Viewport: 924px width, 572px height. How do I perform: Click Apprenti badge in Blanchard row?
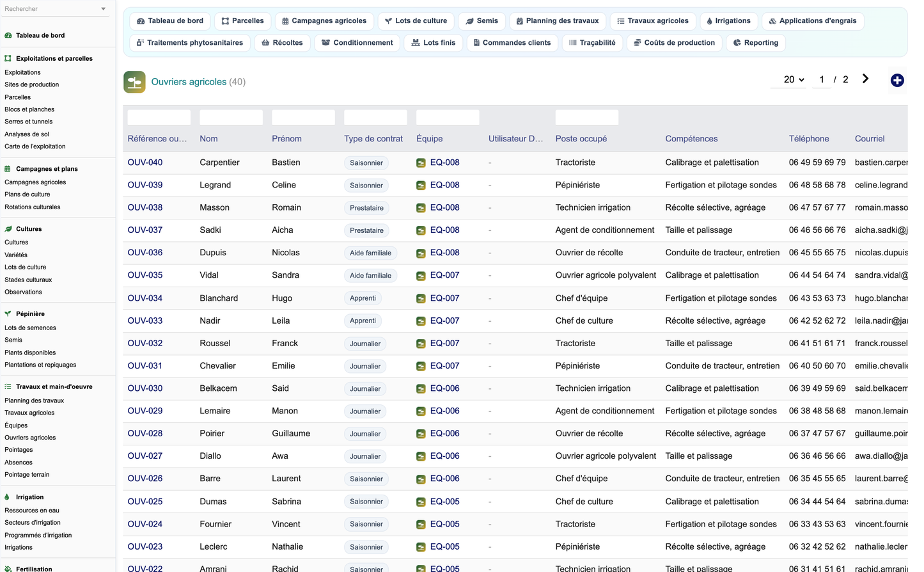(363, 298)
